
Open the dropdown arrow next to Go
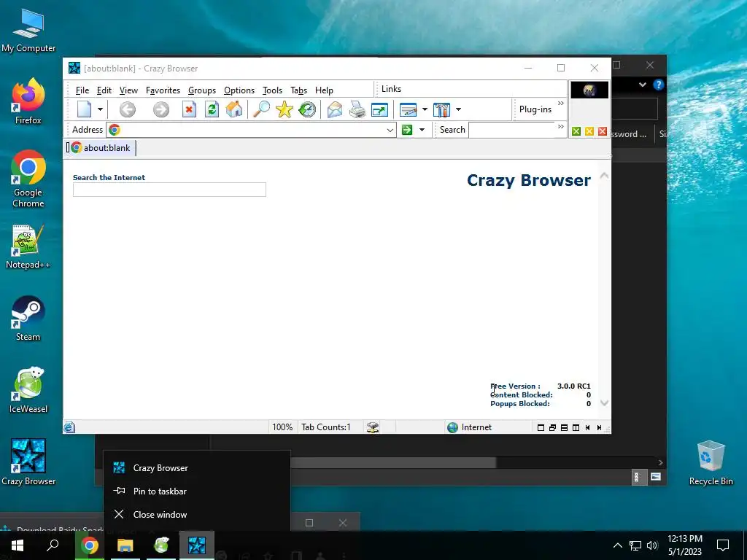[x=422, y=130]
